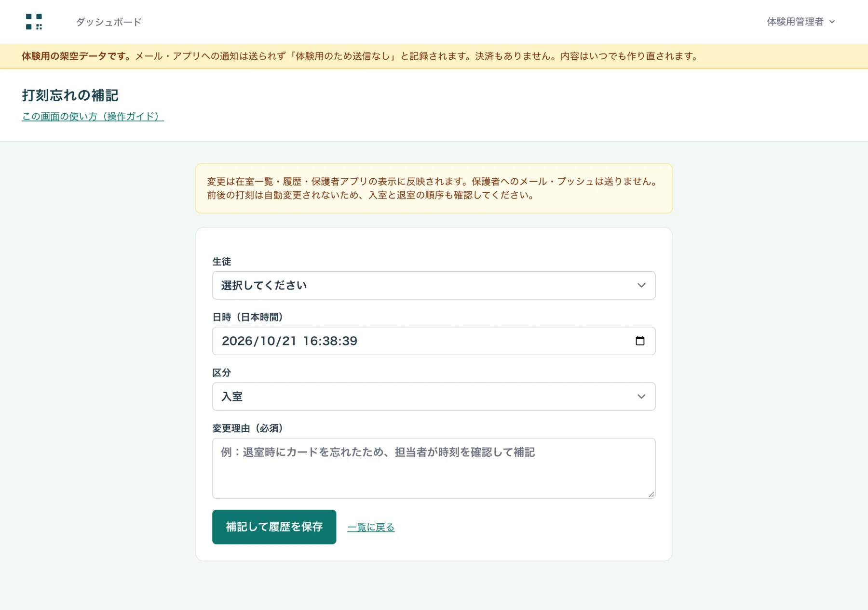Click the 打刻忘れの補記 page heading

tap(70, 95)
